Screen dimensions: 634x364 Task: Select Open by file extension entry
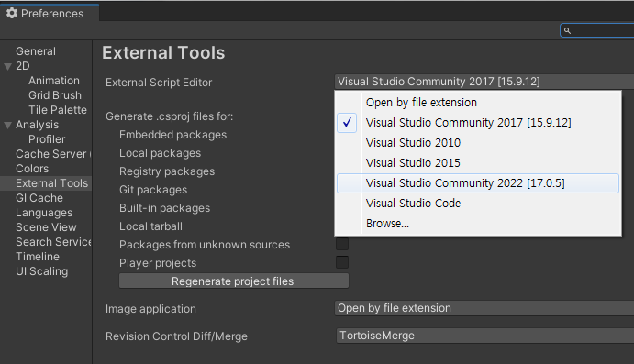pos(478,103)
